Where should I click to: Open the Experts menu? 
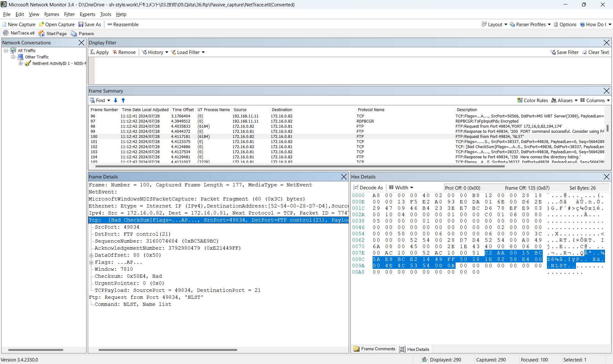[87, 14]
